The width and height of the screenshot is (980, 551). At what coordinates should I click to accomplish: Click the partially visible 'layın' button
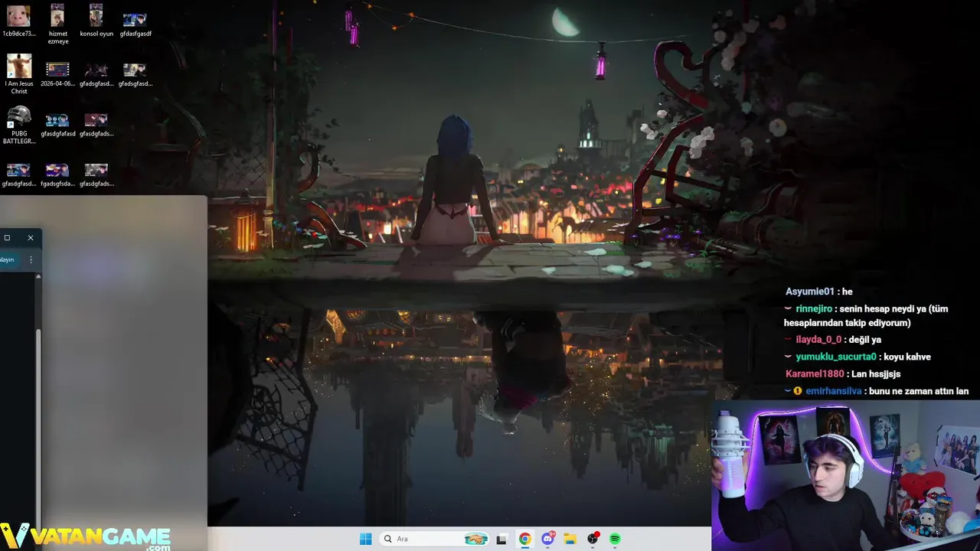(x=7, y=259)
